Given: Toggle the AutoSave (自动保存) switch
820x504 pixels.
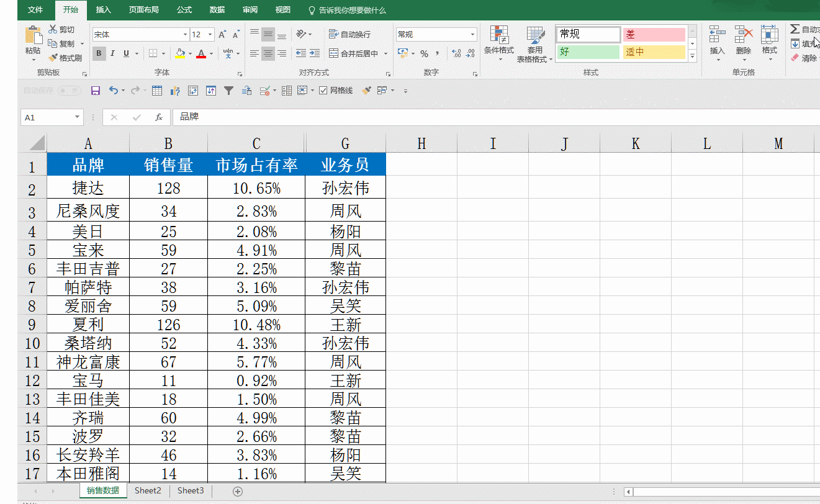Looking at the screenshot, I should (69, 91).
